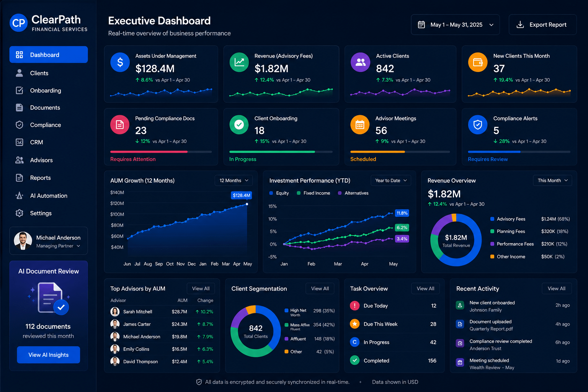Click the Advisor Meetings orange progress bar
The image size is (588, 392).
click(377, 152)
